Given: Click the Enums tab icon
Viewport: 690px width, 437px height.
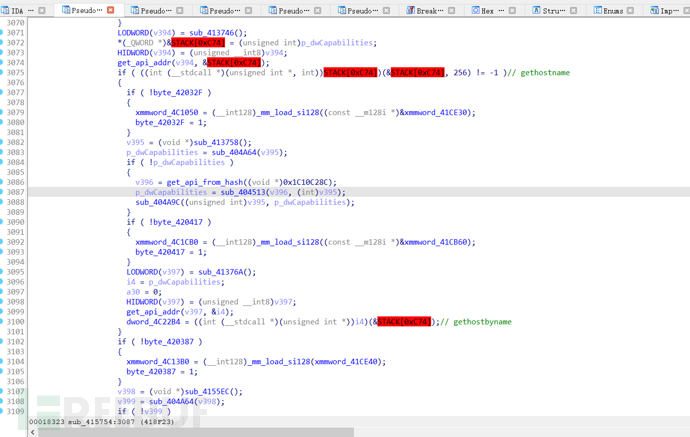Looking at the screenshot, I should [597, 10].
